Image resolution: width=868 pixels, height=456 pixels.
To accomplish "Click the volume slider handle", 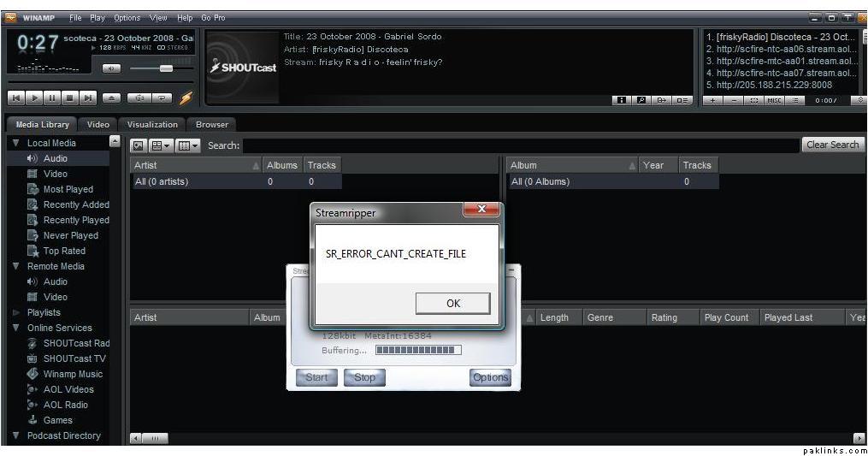I will pos(165,68).
